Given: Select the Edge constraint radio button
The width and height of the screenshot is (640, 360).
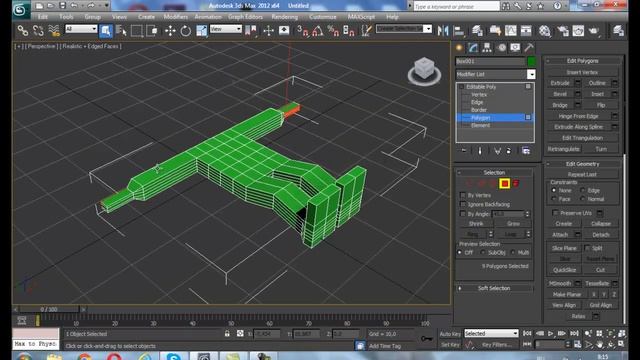Looking at the screenshot, I should click(582, 190).
